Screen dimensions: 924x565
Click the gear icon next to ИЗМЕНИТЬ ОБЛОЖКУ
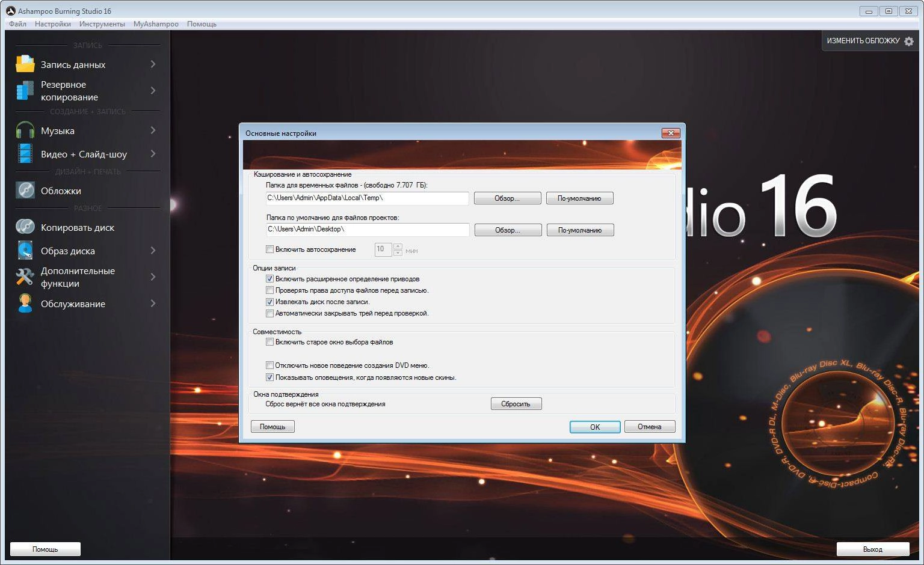pos(909,41)
